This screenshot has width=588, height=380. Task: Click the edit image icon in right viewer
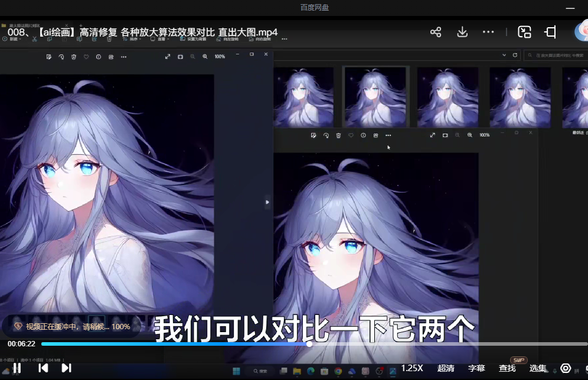313,135
